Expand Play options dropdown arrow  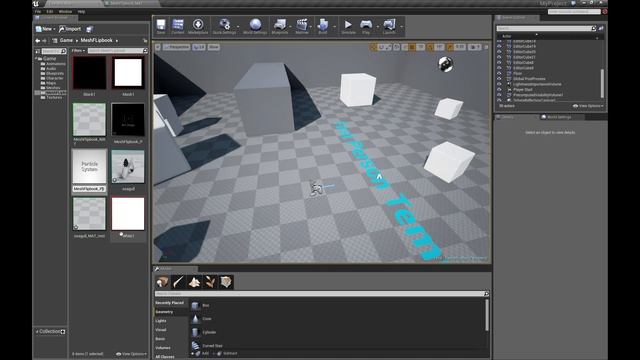[378, 27]
